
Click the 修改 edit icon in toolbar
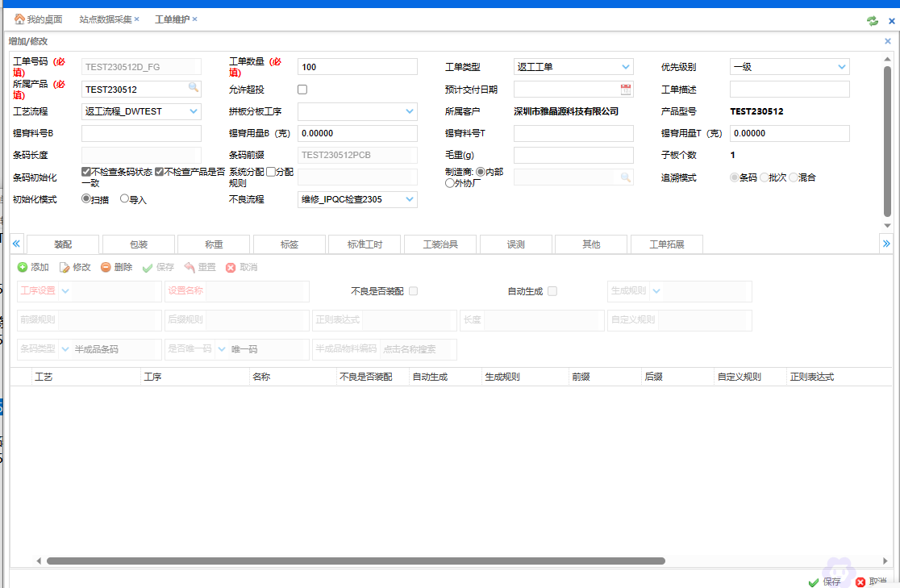click(65, 268)
